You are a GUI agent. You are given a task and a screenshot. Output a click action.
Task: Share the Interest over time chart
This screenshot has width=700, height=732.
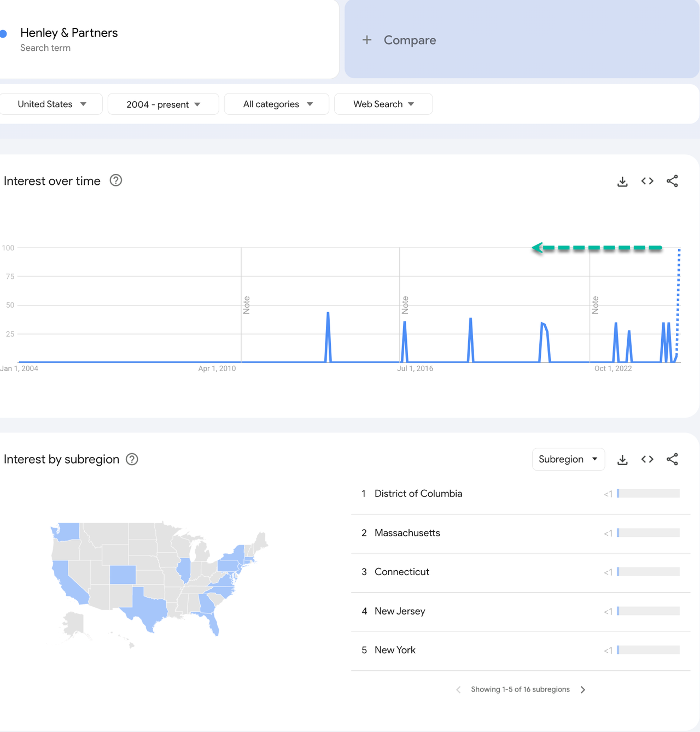(672, 181)
